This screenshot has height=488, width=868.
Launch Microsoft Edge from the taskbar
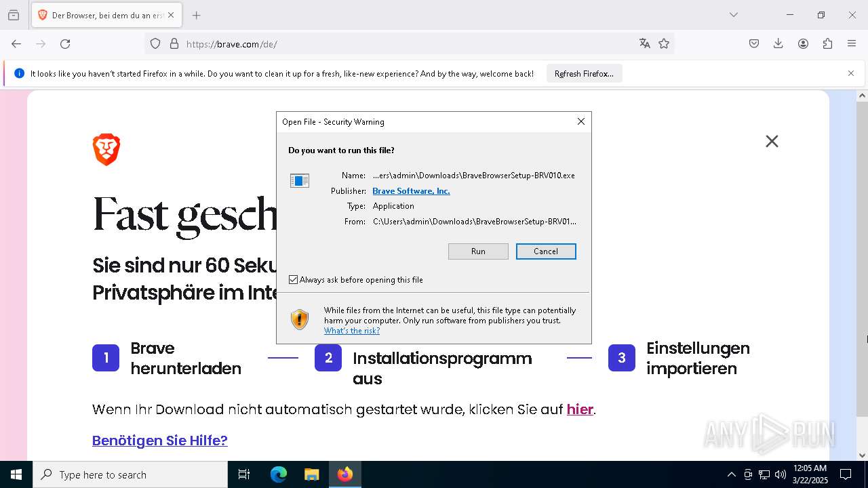pos(279,474)
